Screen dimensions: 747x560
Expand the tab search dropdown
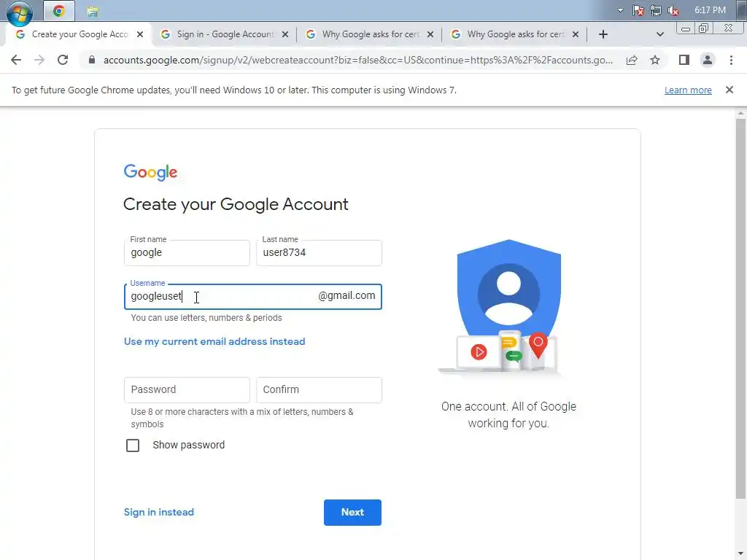pyautogui.click(x=659, y=34)
